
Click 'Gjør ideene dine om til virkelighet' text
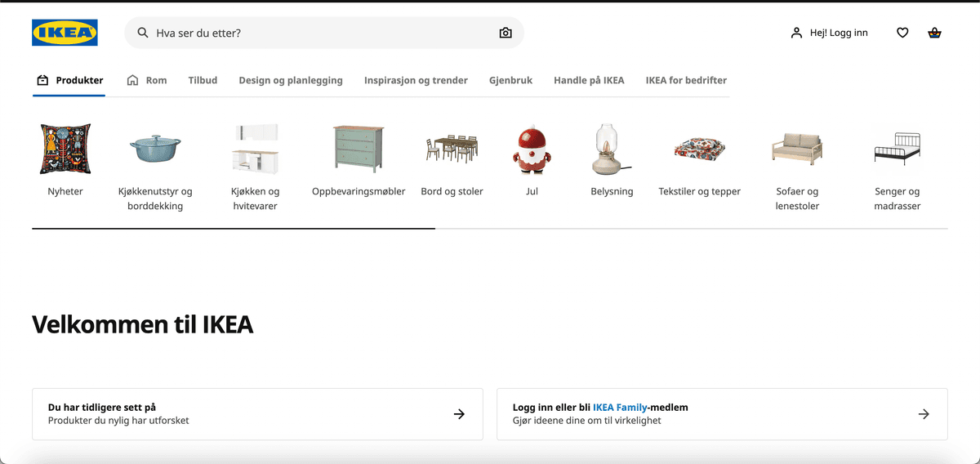point(586,421)
